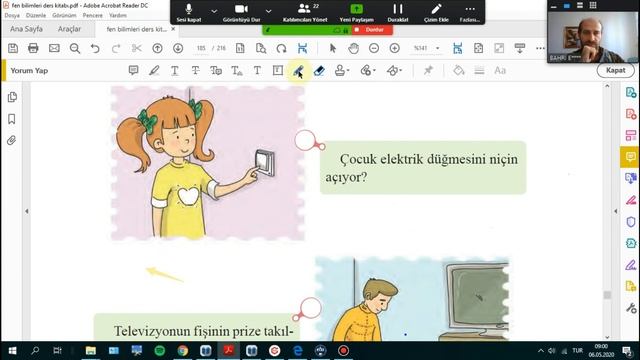Open the Comment tool in right pane
Viewport: 640px width, 360px height.
coord(630,157)
